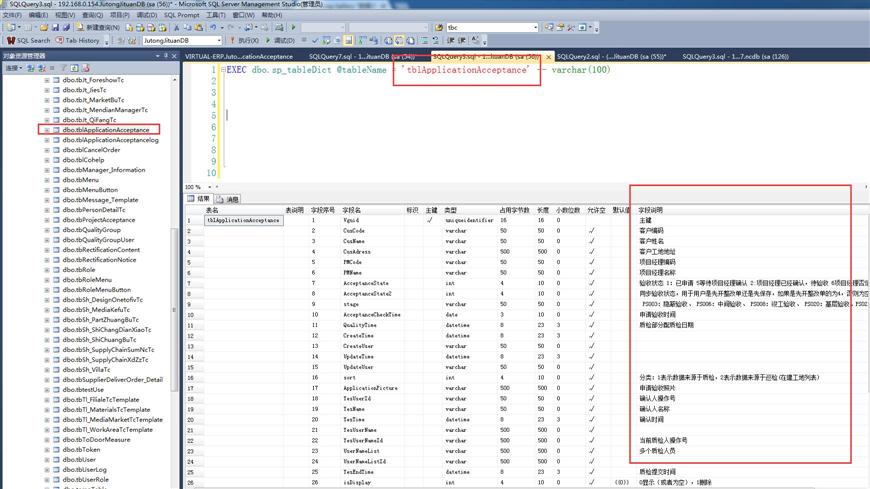The width and height of the screenshot is (870, 489).
Task: Expand dbo.tblApplicationAcceptance tree node
Action: pos(47,130)
